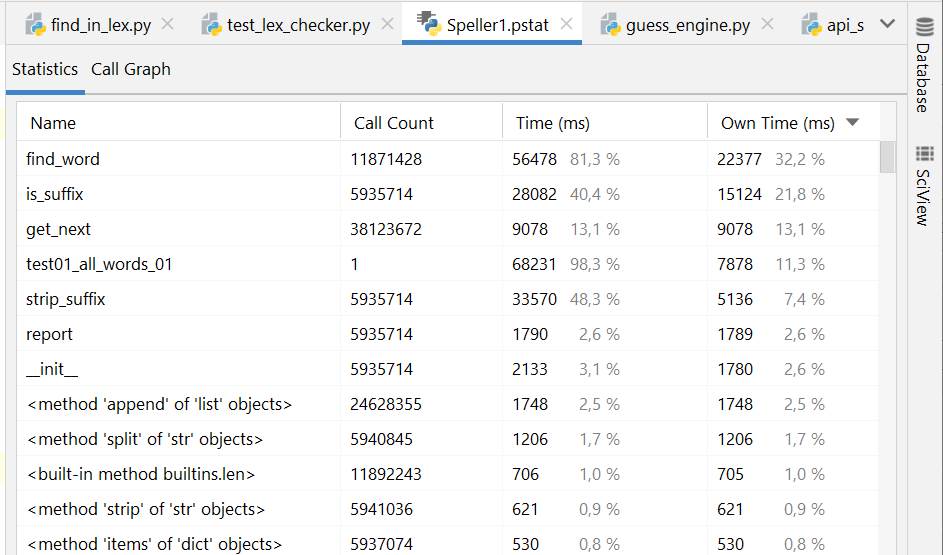Image resolution: width=943 pixels, height=555 pixels.
Task: Show hidden tabs with the chevron dropdown
Action: (x=887, y=24)
